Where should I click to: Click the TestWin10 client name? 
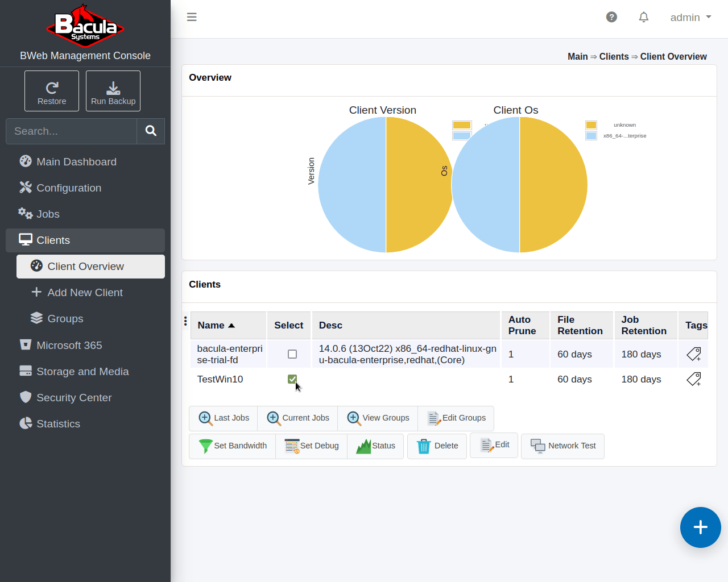tap(220, 379)
